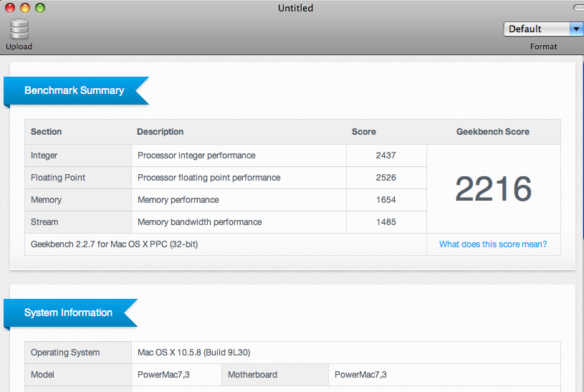
Task: Click the Integer section row
Action: tap(44, 156)
